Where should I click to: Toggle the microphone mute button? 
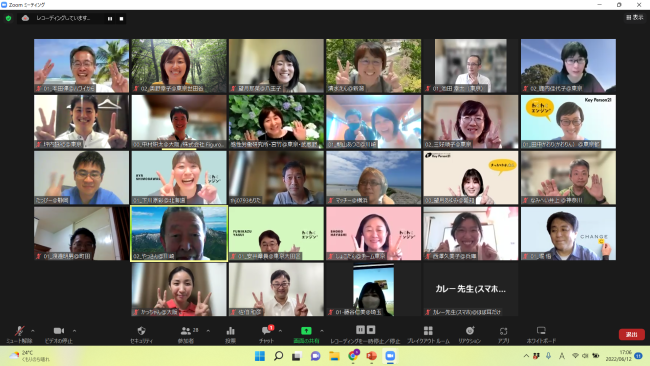pos(19,331)
